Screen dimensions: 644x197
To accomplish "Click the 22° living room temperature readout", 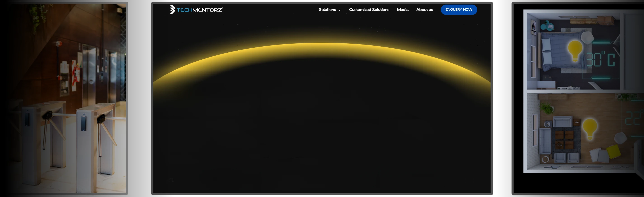I will (x=634, y=118).
